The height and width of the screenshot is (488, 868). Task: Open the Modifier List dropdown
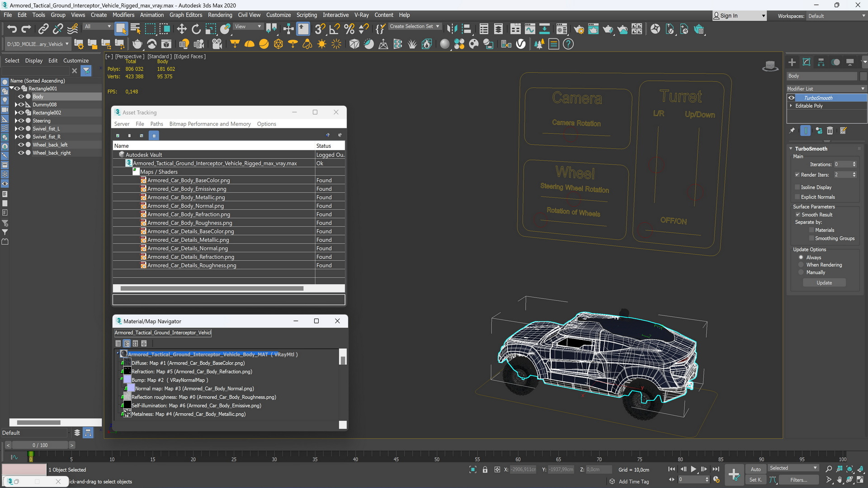826,89
